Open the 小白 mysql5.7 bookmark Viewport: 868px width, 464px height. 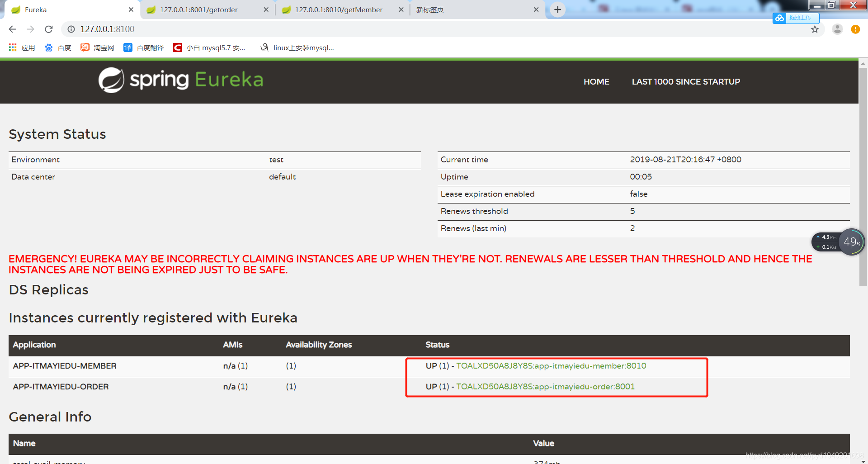pyautogui.click(x=209, y=47)
